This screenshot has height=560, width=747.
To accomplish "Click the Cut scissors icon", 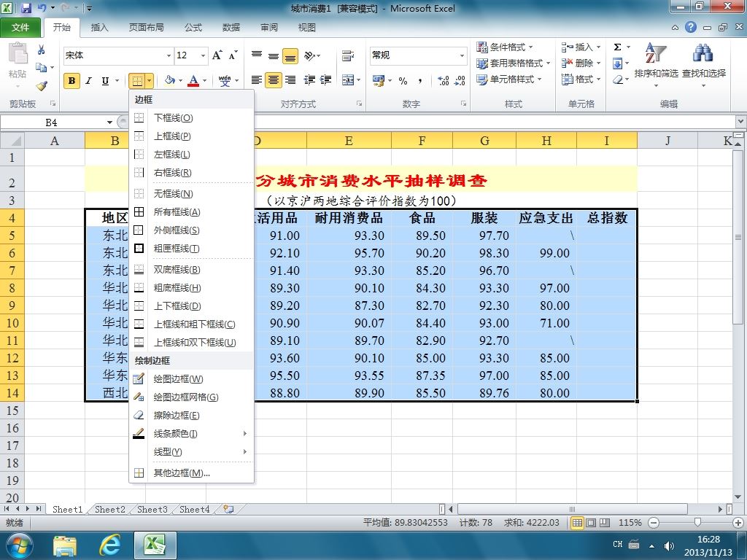I will coord(42,50).
